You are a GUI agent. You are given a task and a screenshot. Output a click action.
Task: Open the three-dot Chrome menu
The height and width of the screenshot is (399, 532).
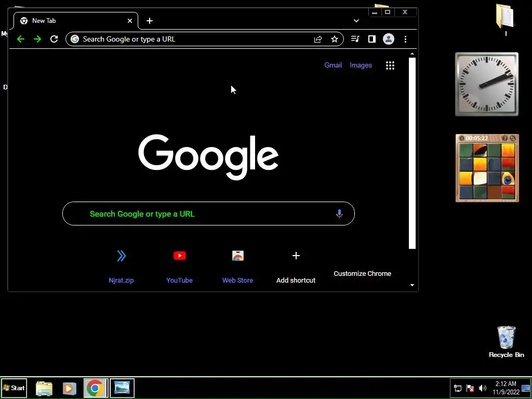405,39
